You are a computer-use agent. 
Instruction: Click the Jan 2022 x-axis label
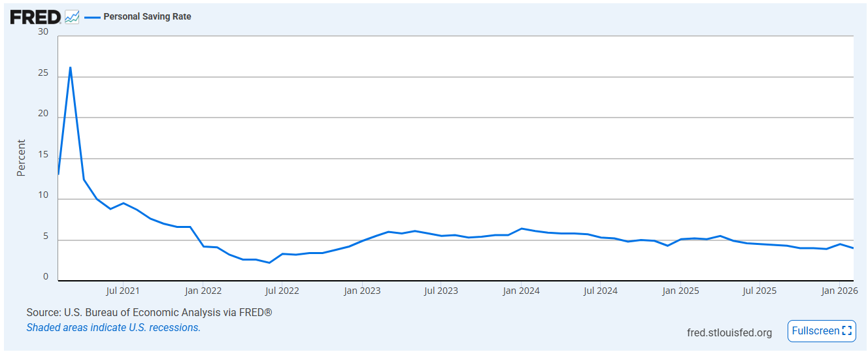[203, 291]
